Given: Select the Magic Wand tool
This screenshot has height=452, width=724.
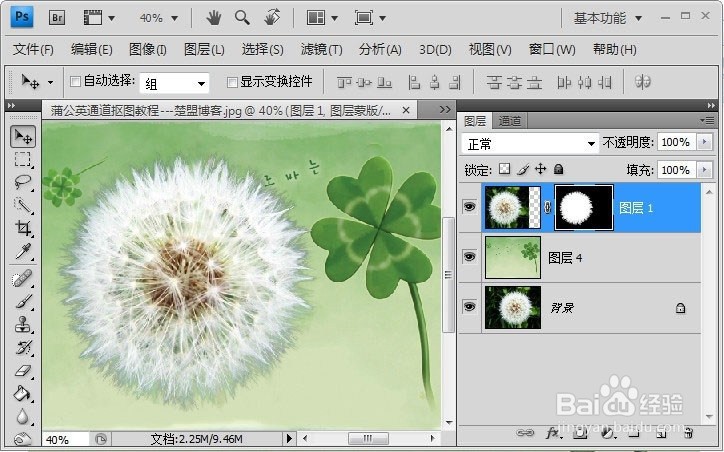Looking at the screenshot, I should pyautogui.click(x=23, y=205).
